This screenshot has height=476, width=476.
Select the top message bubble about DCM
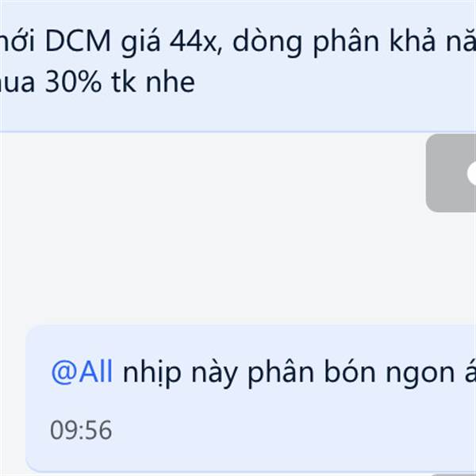tap(238, 66)
